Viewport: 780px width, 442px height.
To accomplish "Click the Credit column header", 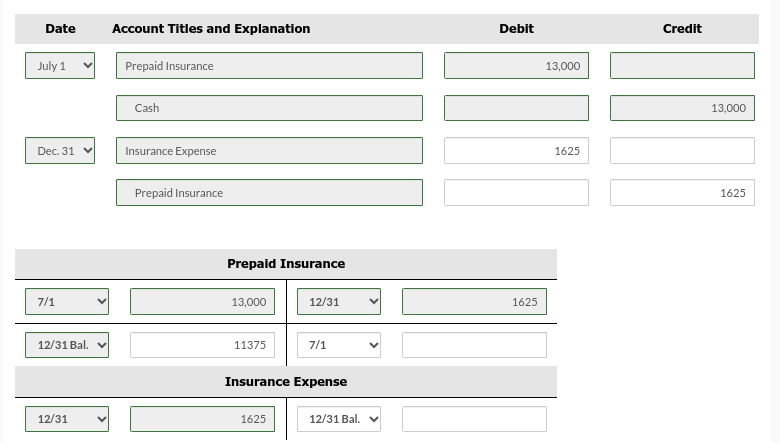I will [682, 29].
